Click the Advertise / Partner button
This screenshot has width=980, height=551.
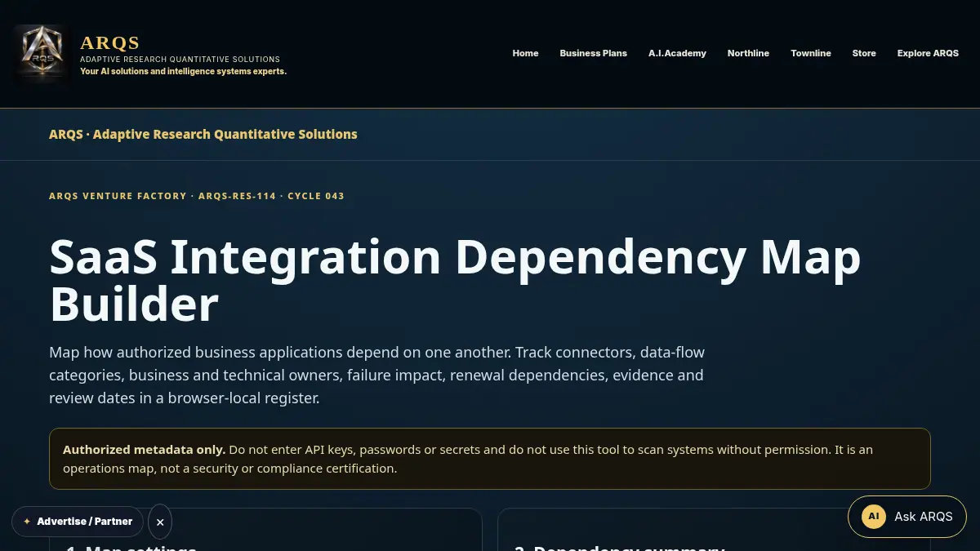(78, 522)
